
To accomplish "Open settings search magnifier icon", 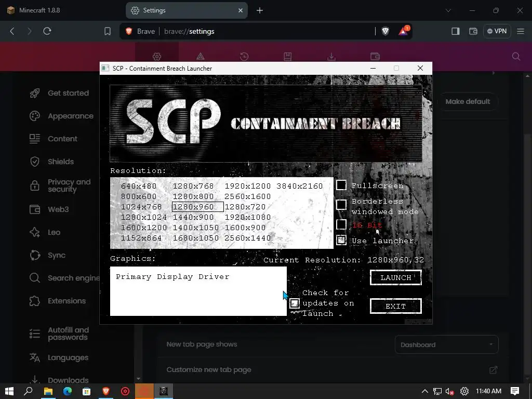I will (x=516, y=56).
